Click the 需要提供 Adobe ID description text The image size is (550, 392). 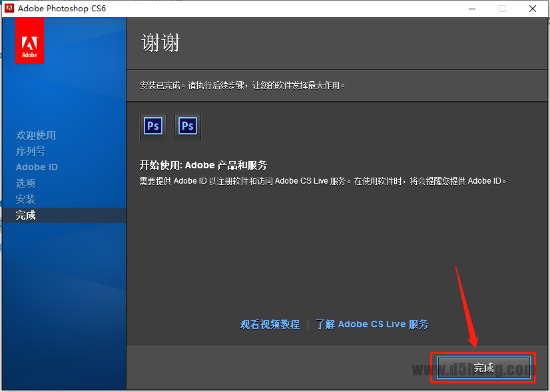tap(323, 181)
